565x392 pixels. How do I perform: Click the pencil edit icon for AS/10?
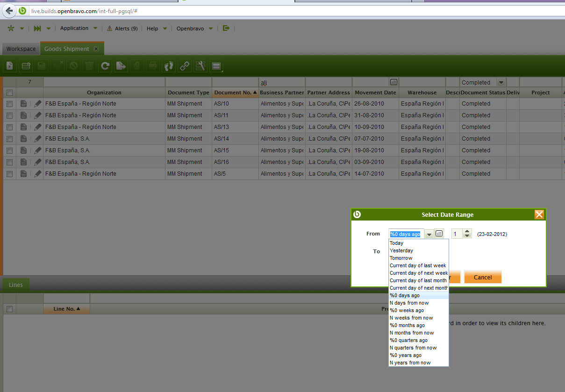pyautogui.click(x=37, y=104)
